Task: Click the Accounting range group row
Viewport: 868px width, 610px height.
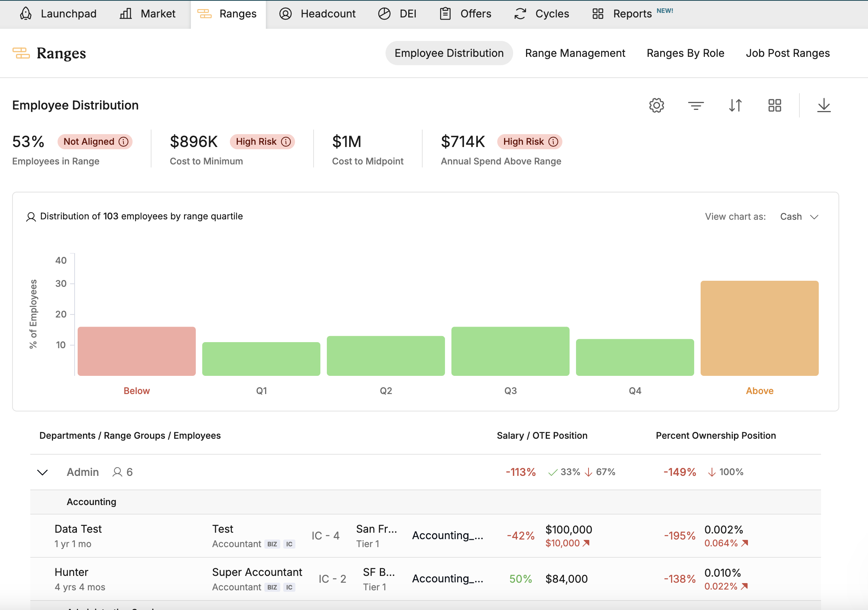Action: [x=92, y=502]
